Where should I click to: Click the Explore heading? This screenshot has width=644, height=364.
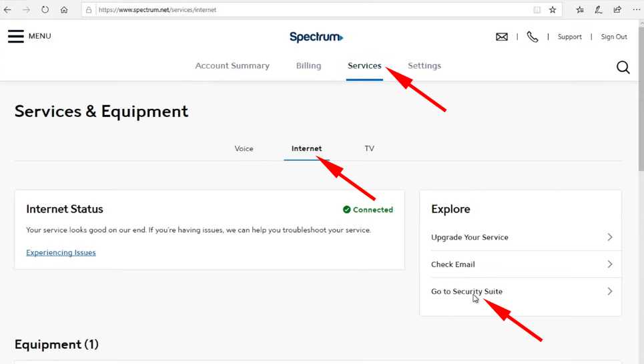pos(450,209)
